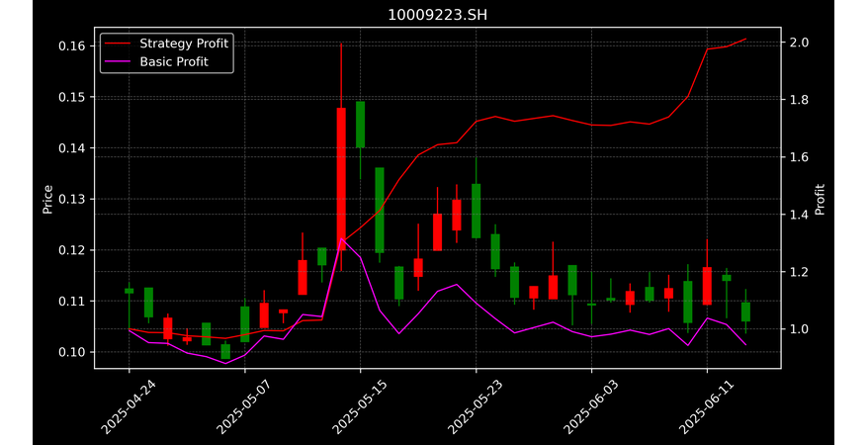Click the 0.12 price tick label
868x445 pixels.
[72, 250]
